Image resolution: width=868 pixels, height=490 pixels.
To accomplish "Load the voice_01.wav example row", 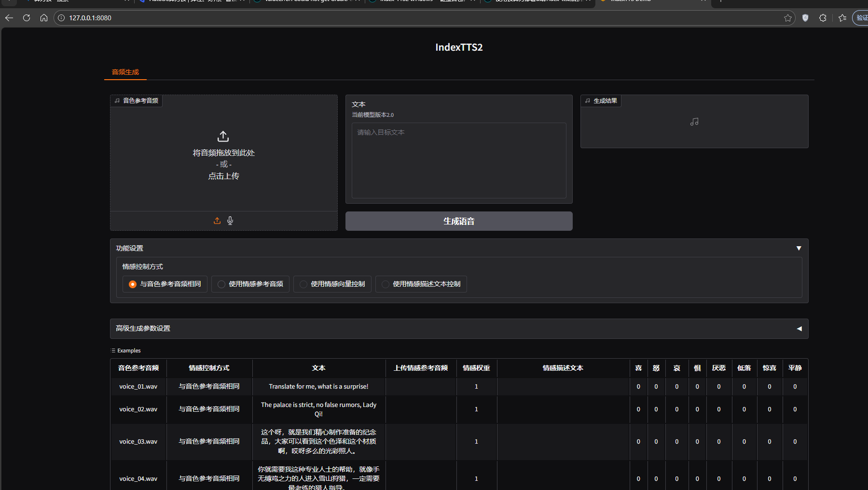I will (x=138, y=387).
